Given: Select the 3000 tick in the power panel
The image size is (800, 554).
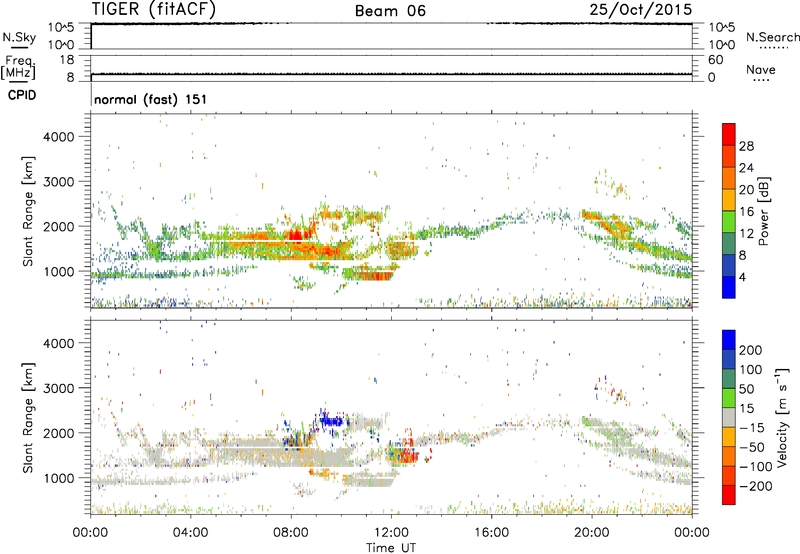Looking at the screenshot, I should (x=59, y=182).
